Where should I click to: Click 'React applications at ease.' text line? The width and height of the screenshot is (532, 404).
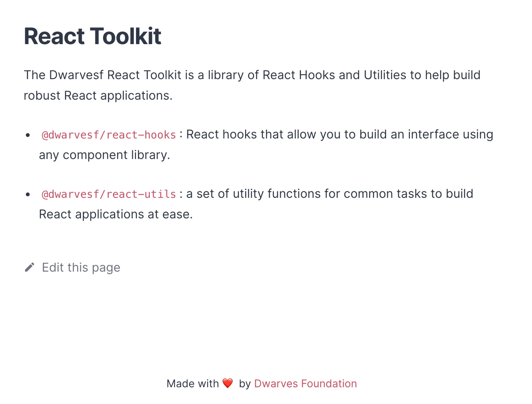116,215
